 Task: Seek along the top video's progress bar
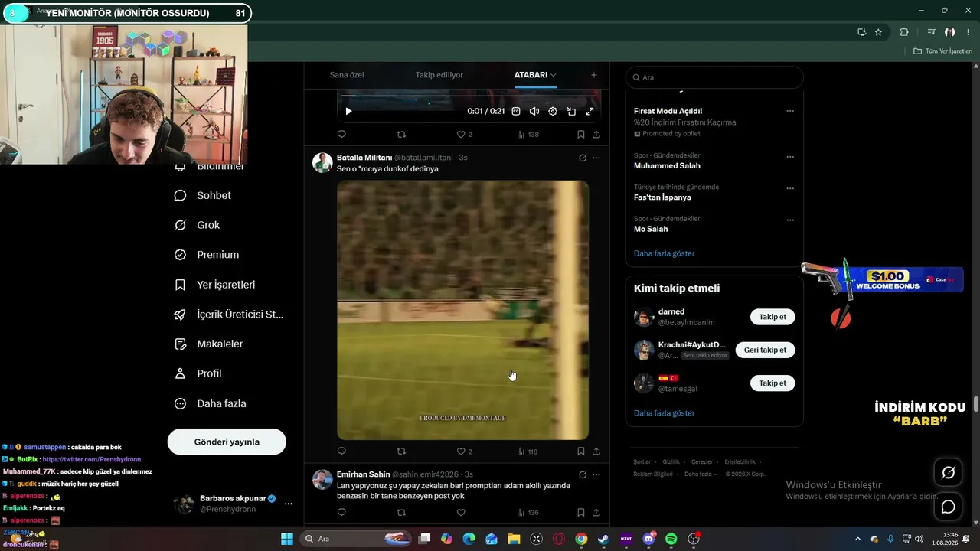click(x=469, y=96)
